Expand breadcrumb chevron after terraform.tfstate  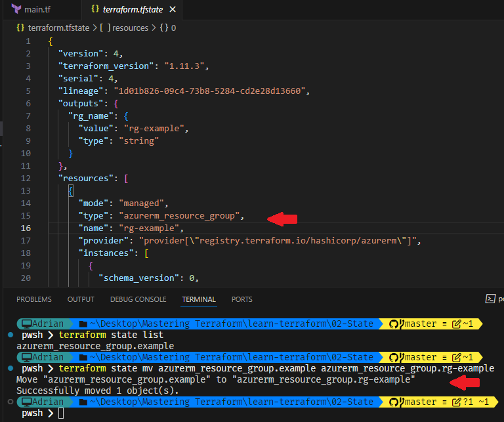point(94,28)
